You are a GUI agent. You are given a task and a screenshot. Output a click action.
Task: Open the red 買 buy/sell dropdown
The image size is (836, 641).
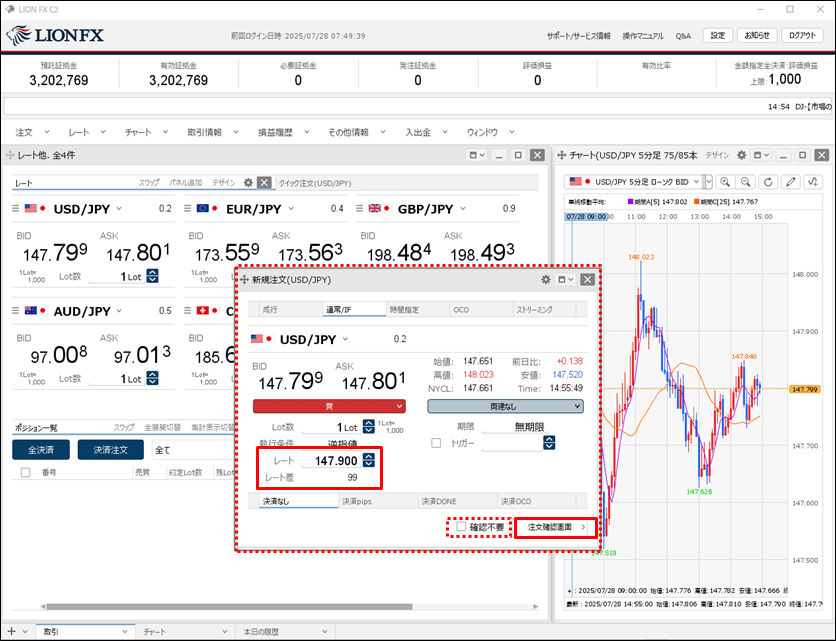[x=329, y=406]
